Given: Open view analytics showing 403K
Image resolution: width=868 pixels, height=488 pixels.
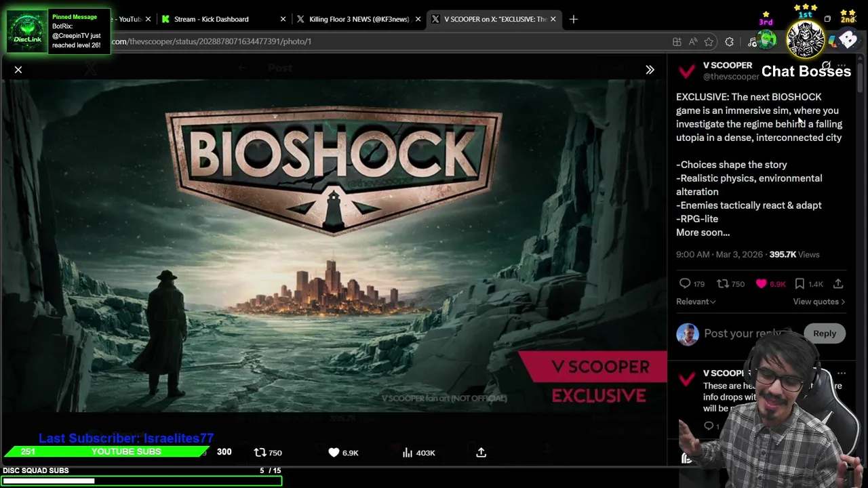Looking at the screenshot, I should tap(418, 453).
